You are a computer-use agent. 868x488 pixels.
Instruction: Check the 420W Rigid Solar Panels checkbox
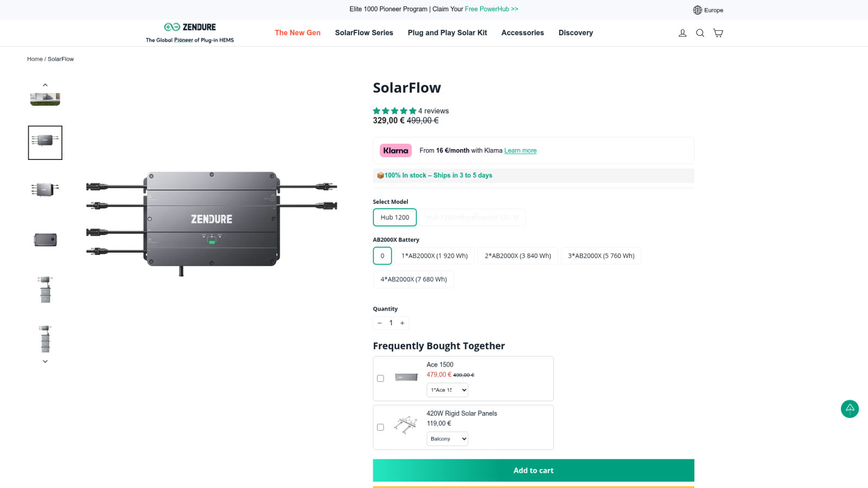pos(380,427)
